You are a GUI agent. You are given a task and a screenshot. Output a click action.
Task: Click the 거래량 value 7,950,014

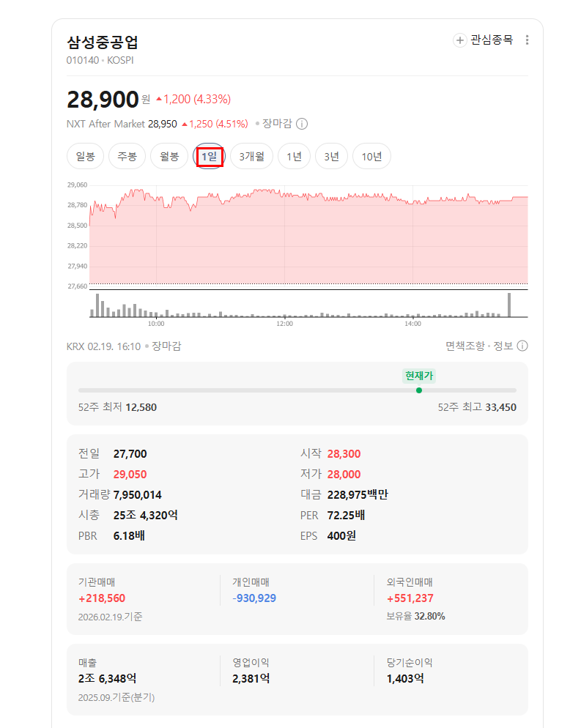tap(138, 495)
